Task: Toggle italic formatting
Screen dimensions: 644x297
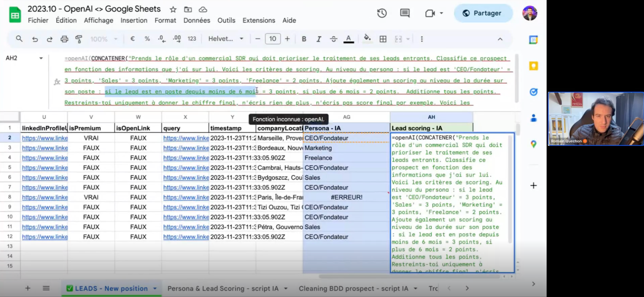Action: (318, 39)
